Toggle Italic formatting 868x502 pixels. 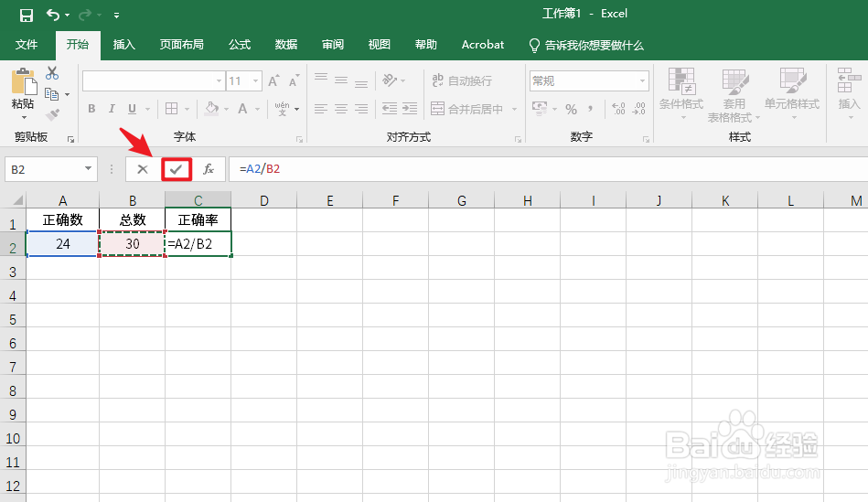coord(112,109)
